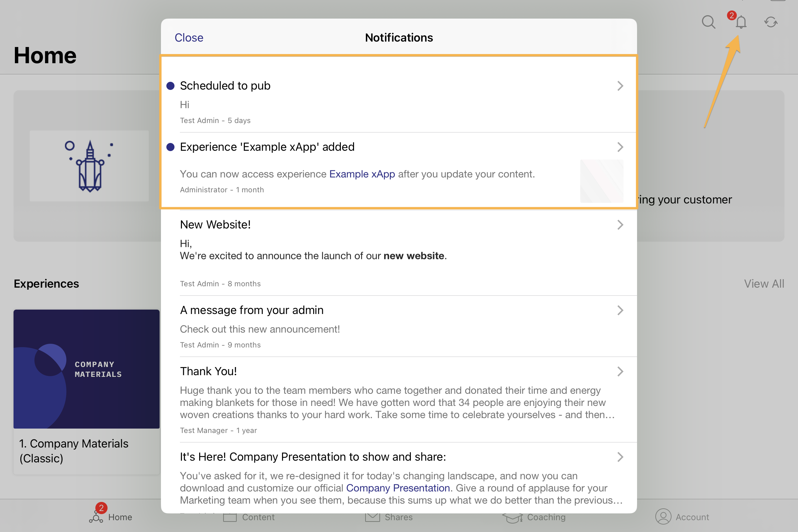
Task: Tap the Coaching graduation cap icon
Action: click(512, 518)
